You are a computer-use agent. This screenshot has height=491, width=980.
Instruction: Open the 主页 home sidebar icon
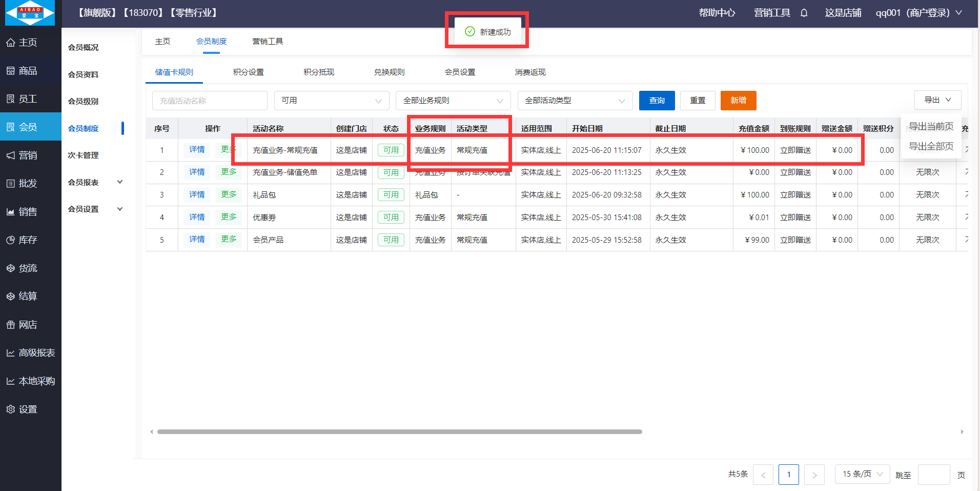click(x=10, y=43)
